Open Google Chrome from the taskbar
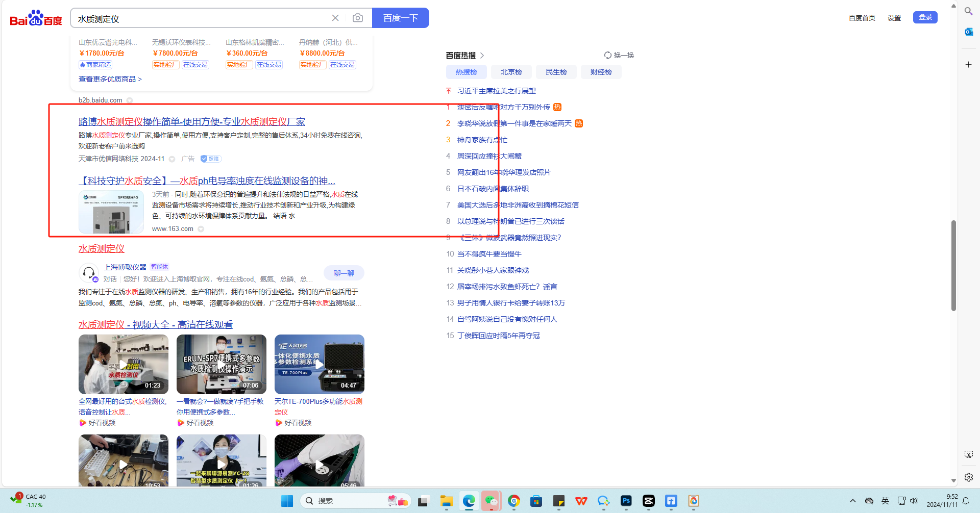The image size is (980, 513). coord(514,501)
